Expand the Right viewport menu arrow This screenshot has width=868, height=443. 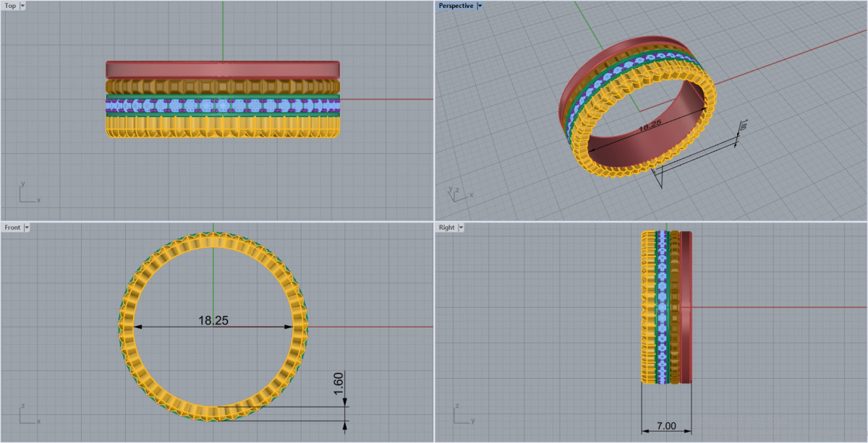[461, 228]
